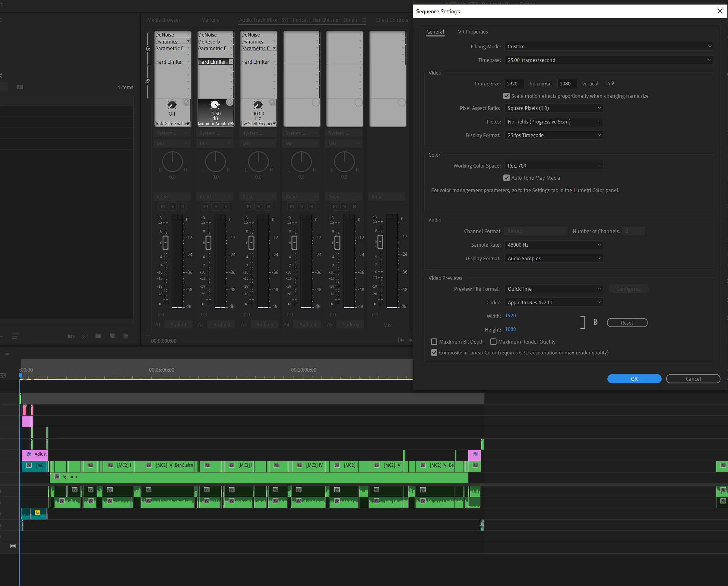Mute the Audio 1 track with M button

(163, 206)
